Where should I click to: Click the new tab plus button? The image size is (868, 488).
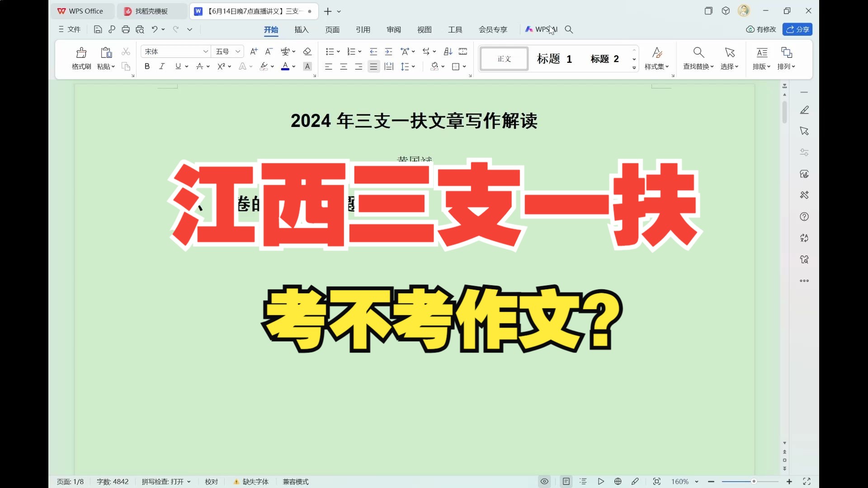click(328, 11)
